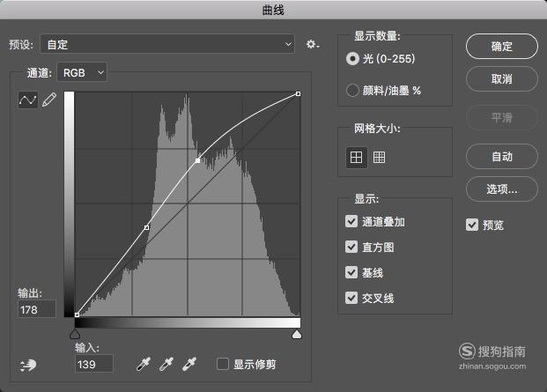547x392 pixels.
Task: Open the 预设 preset dropdown
Action: (x=167, y=44)
